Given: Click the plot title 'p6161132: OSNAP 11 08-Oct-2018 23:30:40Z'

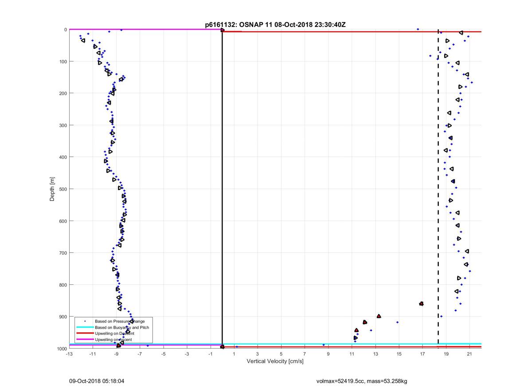Looking at the screenshot, I should (x=275, y=25).
